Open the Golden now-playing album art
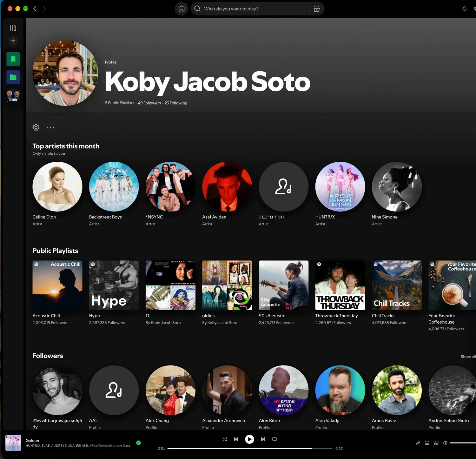The image size is (476, 459). pyautogui.click(x=13, y=443)
